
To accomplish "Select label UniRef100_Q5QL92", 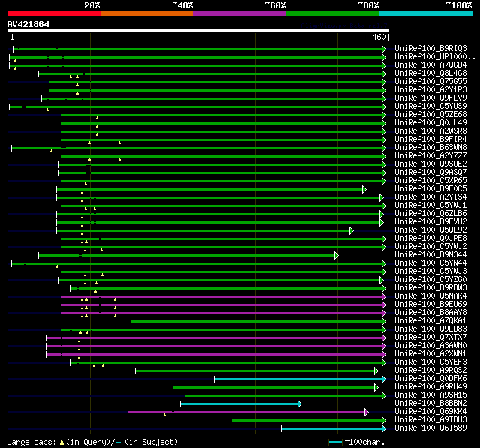I will click(430, 230).
